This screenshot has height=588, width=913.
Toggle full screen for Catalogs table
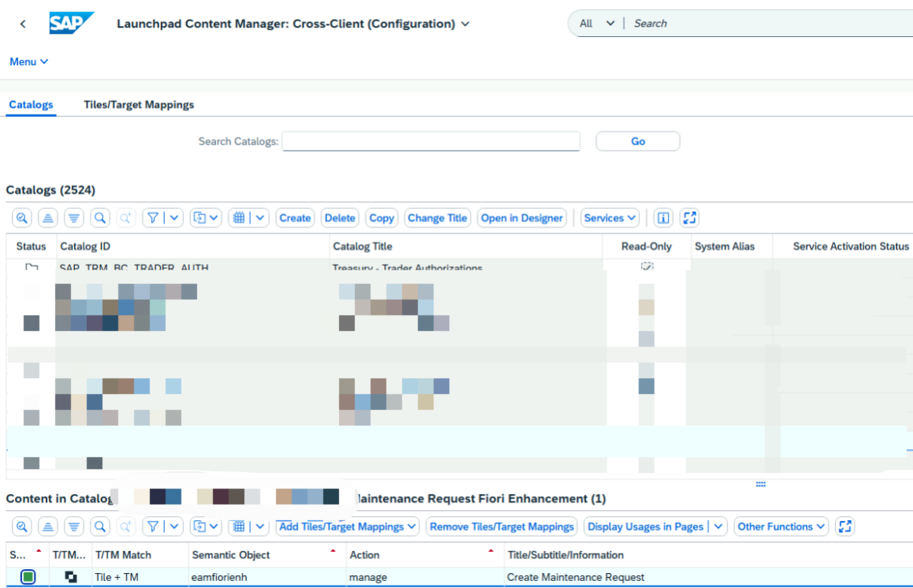click(x=689, y=218)
